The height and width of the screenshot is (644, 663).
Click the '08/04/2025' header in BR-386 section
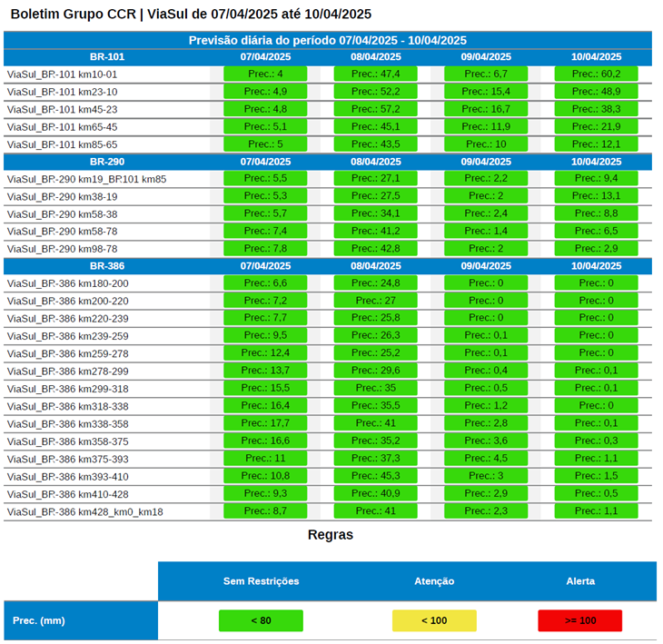click(x=376, y=266)
